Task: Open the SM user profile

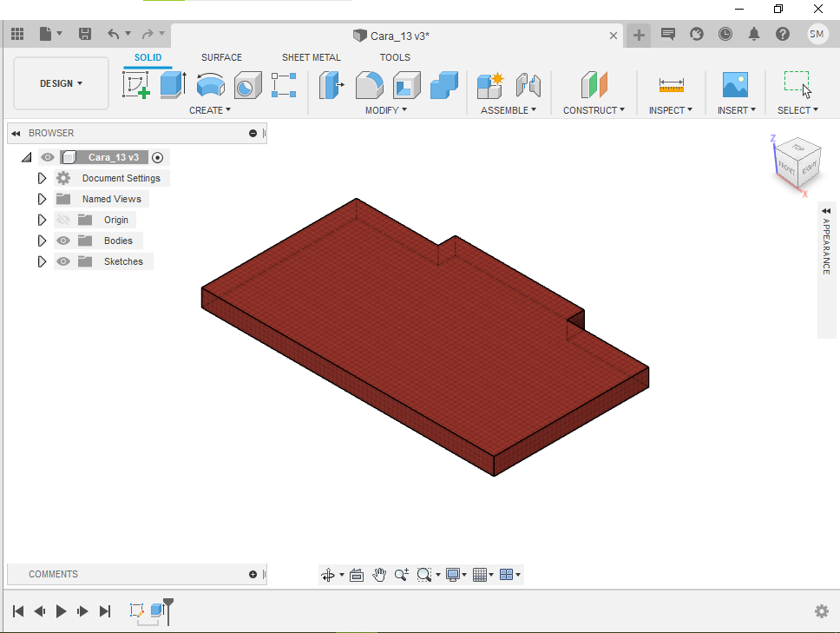Action: click(817, 35)
